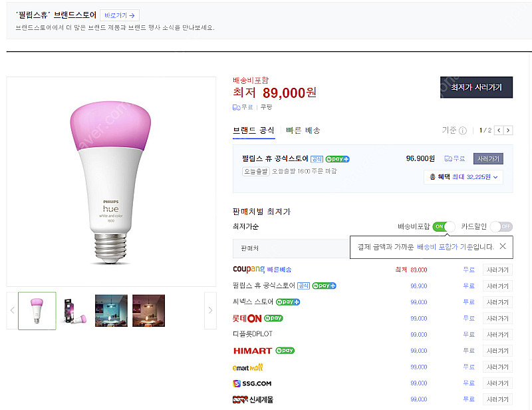Open the HIMART seller logo
532x410 pixels.
tap(252, 351)
